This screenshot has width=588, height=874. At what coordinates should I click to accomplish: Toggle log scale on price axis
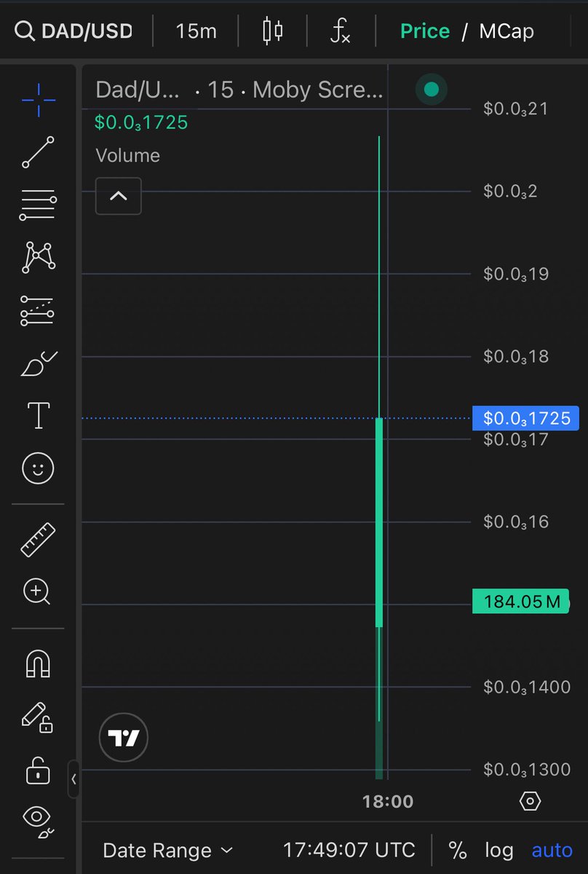coord(499,850)
